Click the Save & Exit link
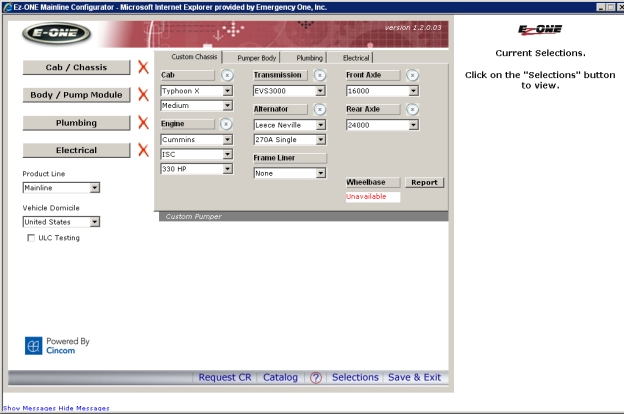This screenshot has width=624, height=414. (414, 377)
